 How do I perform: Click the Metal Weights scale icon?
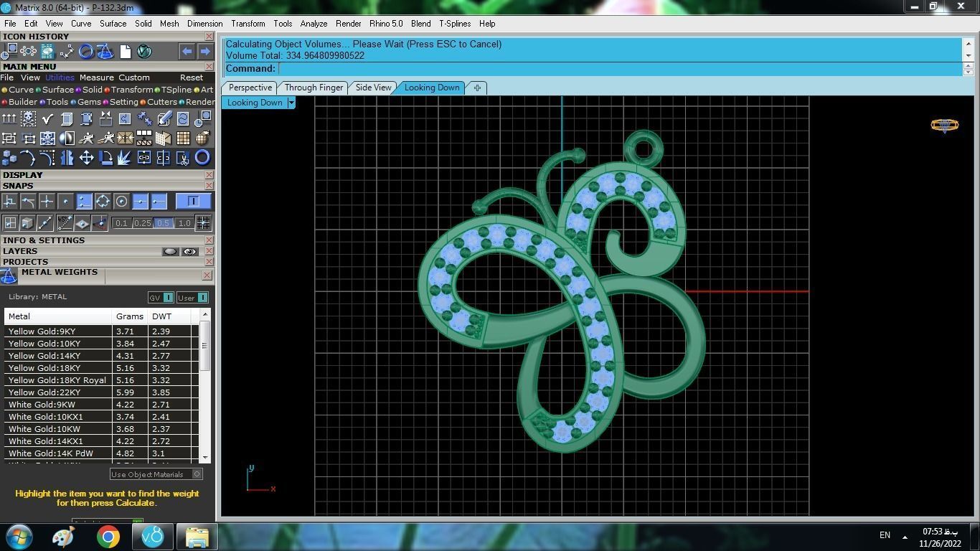[x=9, y=276]
